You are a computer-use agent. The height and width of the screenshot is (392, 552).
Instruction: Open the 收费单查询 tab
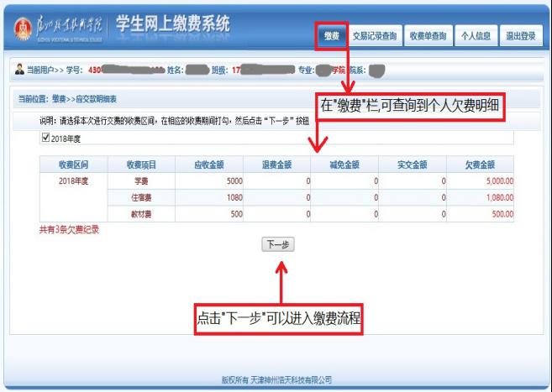(428, 35)
